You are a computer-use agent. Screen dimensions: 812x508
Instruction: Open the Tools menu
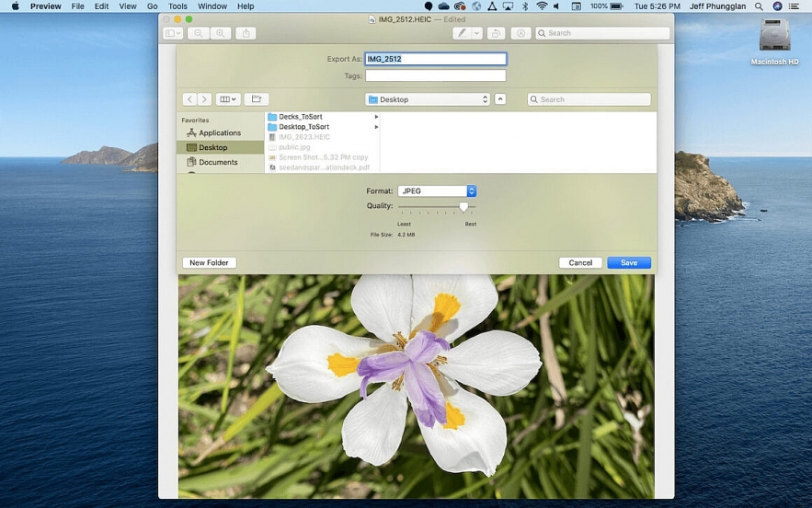click(x=177, y=6)
